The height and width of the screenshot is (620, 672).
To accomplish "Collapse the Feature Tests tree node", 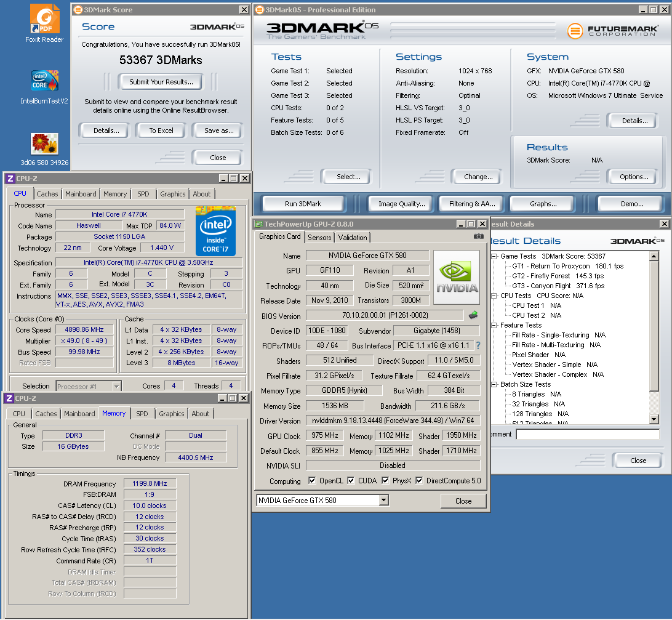I will point(494,325).
